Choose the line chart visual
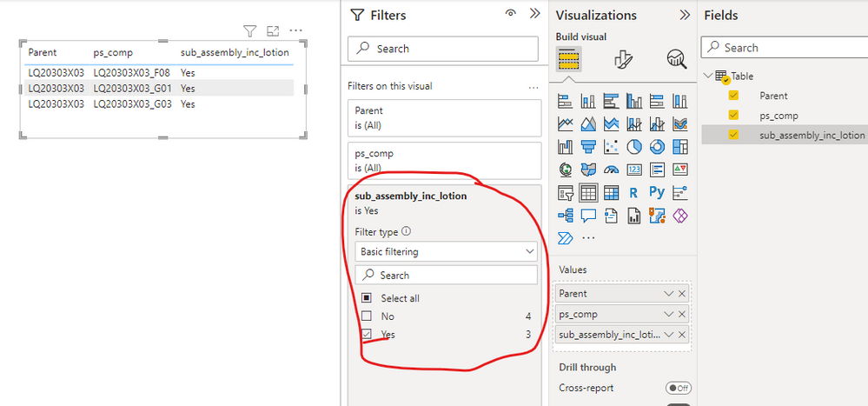868x406 pixels. pyautogui.click(x=565, y=123)
